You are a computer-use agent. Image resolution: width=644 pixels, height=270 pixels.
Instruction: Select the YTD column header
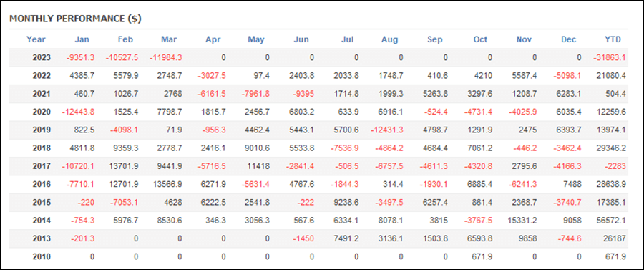(x=613, y=39)
